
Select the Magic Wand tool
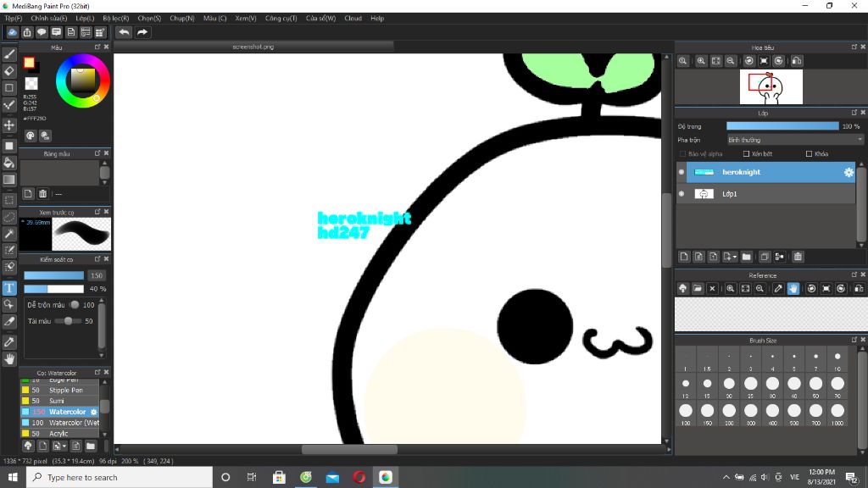coord(8,234)
